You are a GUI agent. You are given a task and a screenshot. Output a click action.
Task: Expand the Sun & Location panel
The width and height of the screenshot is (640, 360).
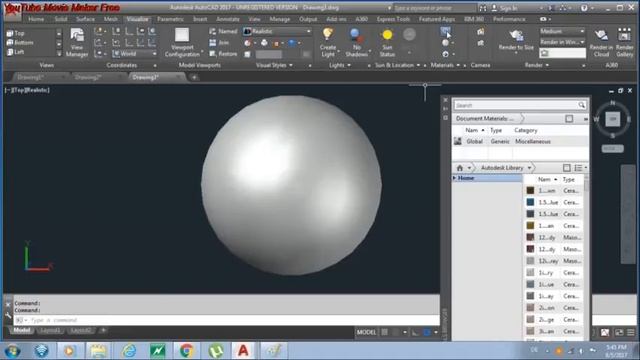pyautogui.click(x=397, y=65)
